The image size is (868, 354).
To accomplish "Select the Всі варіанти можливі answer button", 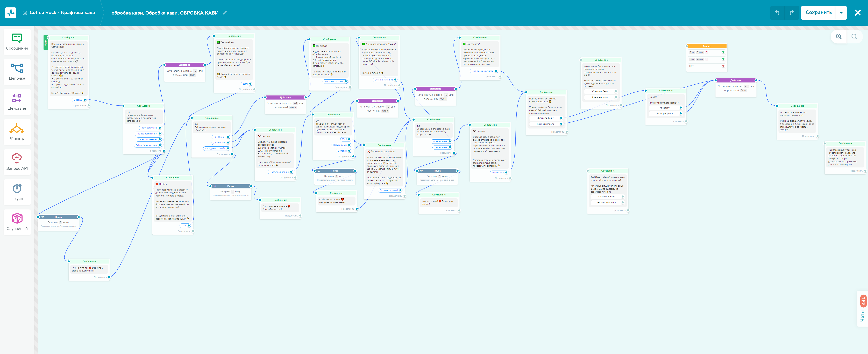I will (148, 145).
